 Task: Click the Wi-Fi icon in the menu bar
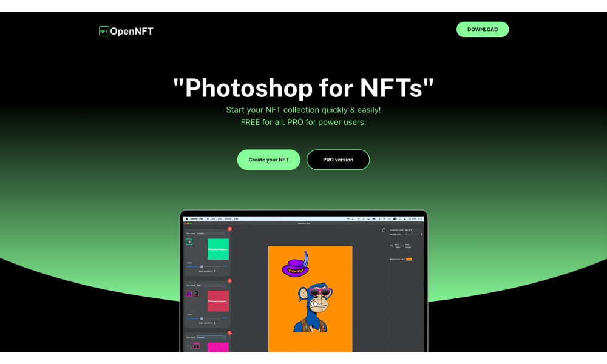(384, 219)
